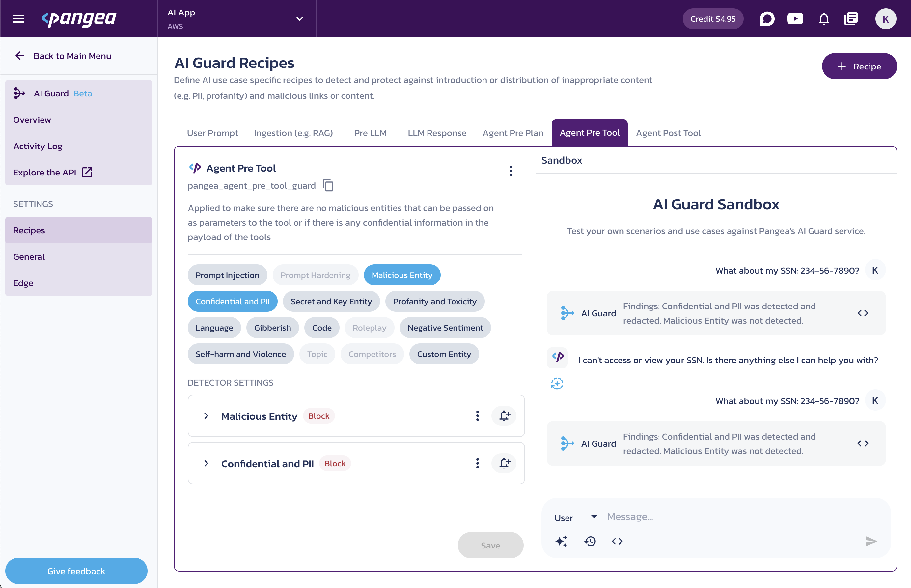This screenshot has width=911, height=588.
Task: Add alert for Confidential and PII detector
Action: point(504,463)
